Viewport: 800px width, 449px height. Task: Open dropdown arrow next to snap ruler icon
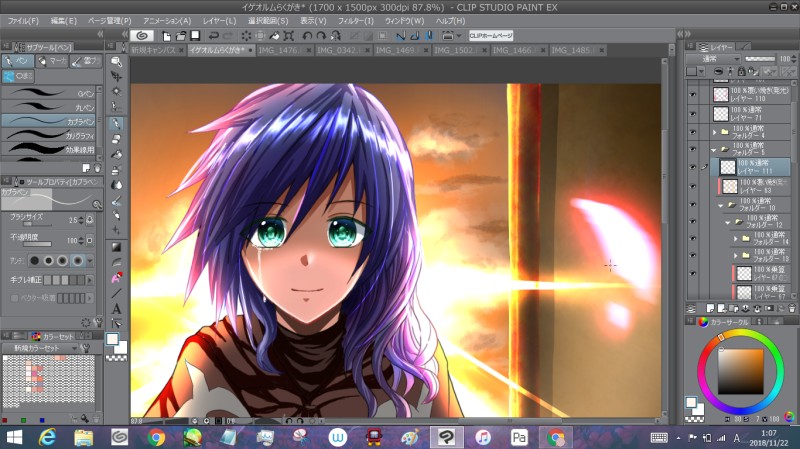coord(459,36)
